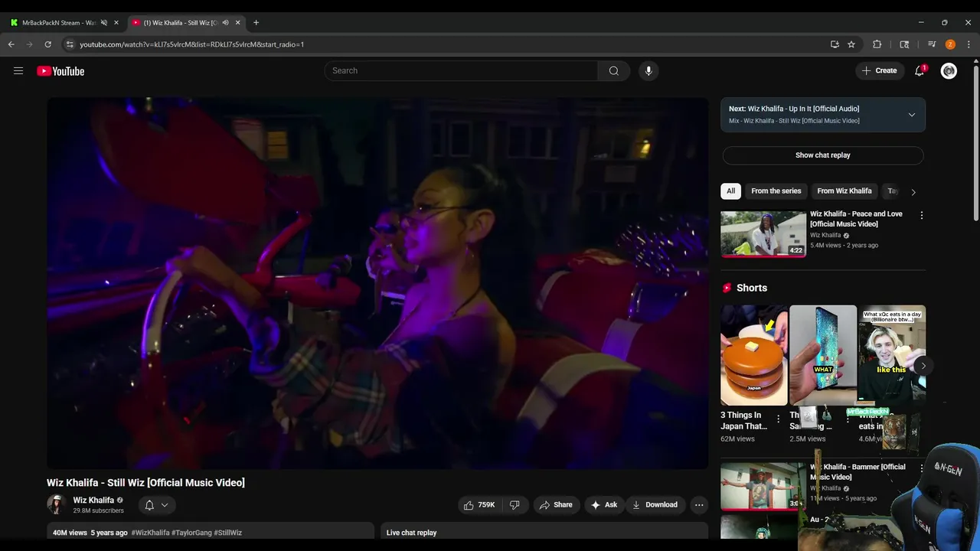Open the notifications bell in header

(920, 70)
